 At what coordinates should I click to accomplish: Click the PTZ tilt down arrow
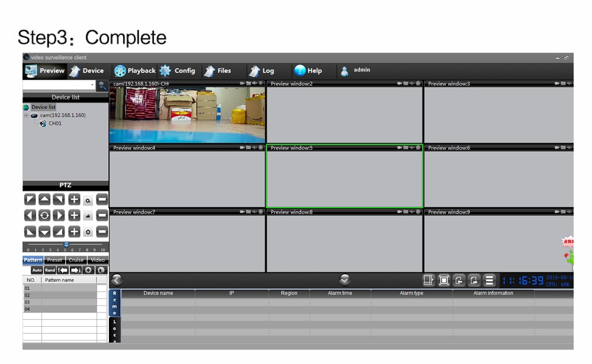(44, 231)
